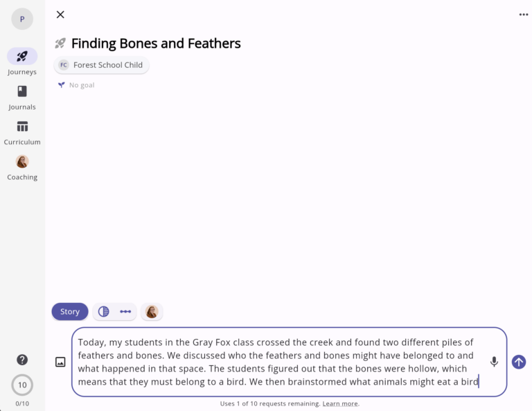
Task: Click the 10 requests progress ring
Action: pos(22,385)
